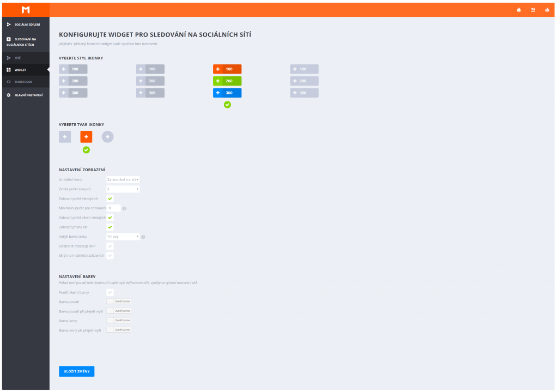Open Sledování na sociálních sítích section
This screenshot has height=392, width=558.
pos(26,42)
